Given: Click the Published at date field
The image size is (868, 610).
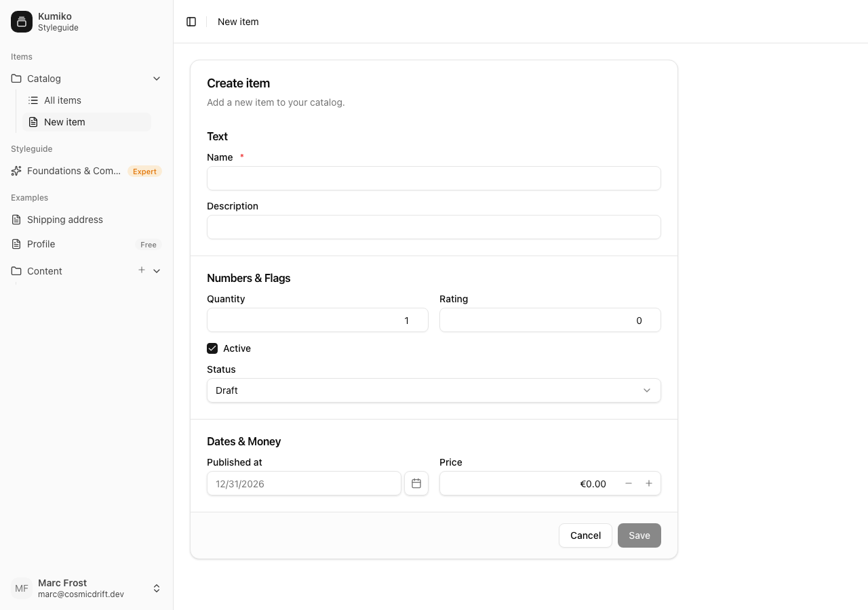Looking at the screenshot, I should [304, 483].
